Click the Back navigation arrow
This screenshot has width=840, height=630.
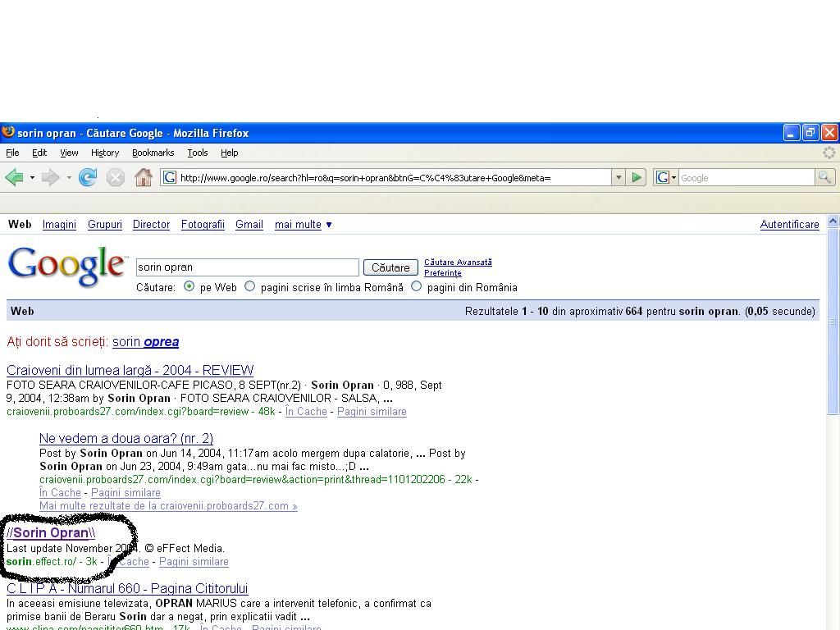tap(14, 177)
